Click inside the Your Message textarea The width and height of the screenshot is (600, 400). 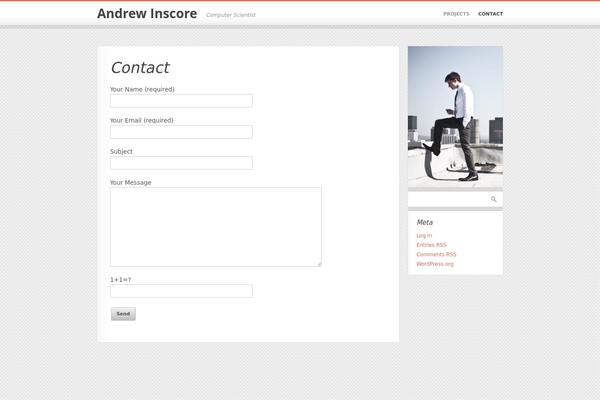tap(216, 227)
